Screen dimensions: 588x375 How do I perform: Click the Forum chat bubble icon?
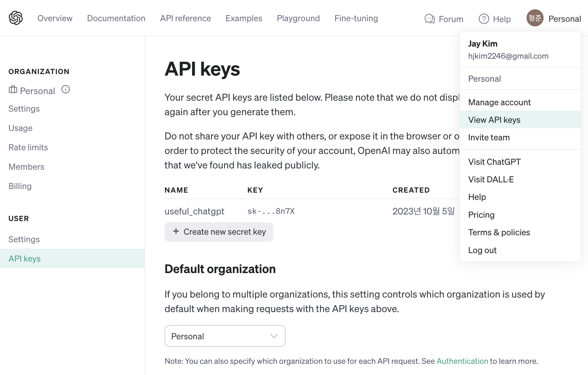point(429,19)
